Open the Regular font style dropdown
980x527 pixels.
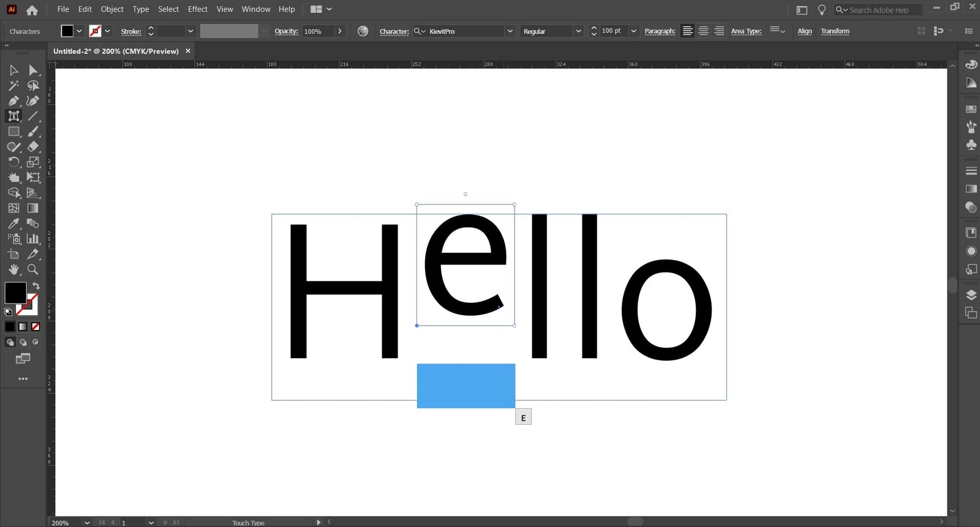coord(578,31)
